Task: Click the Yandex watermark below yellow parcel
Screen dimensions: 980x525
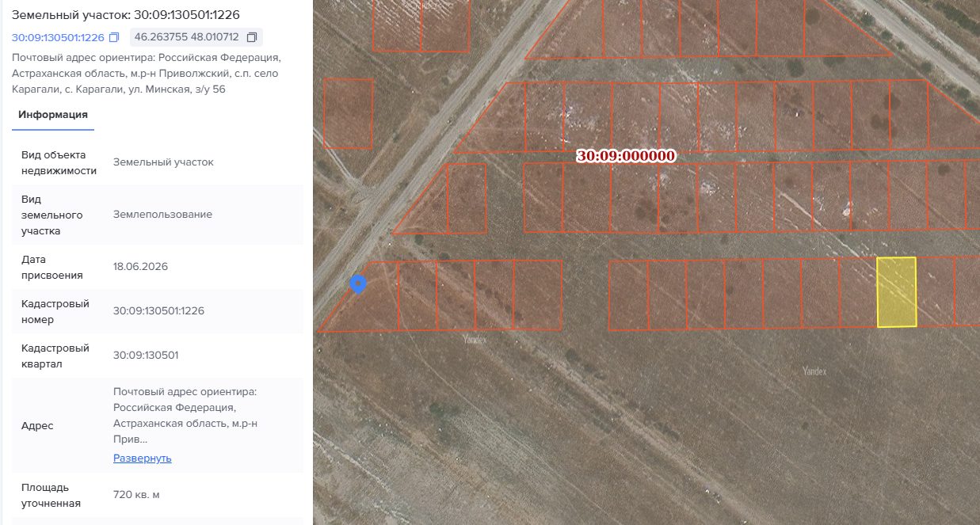Action: [814, 371]
